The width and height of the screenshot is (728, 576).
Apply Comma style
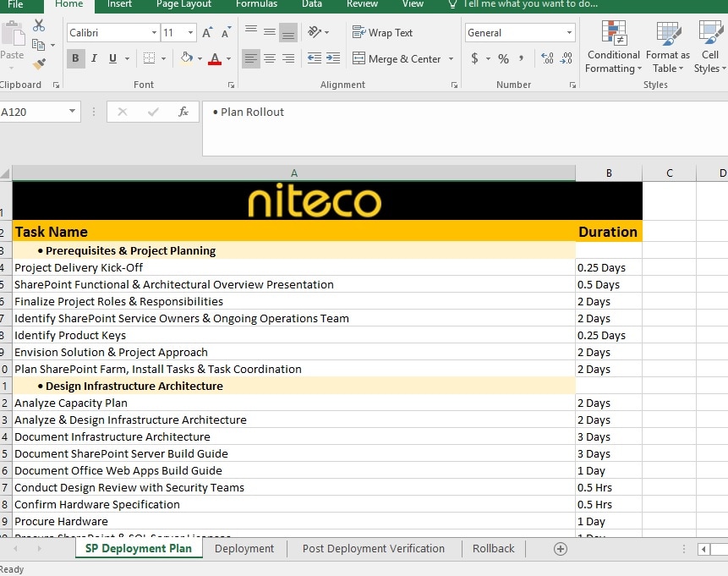pos(522,58)
